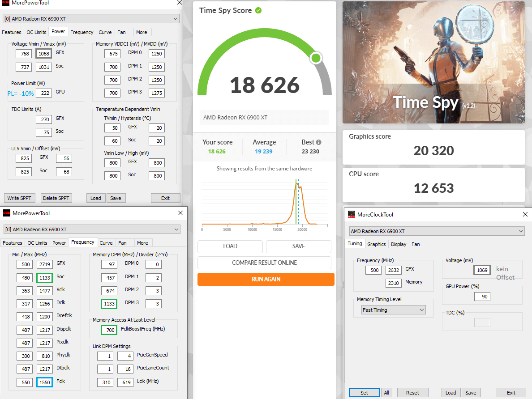Click Save button in MoreClockTool
This screenshot has width=532, height=399.
pos(471,393)
